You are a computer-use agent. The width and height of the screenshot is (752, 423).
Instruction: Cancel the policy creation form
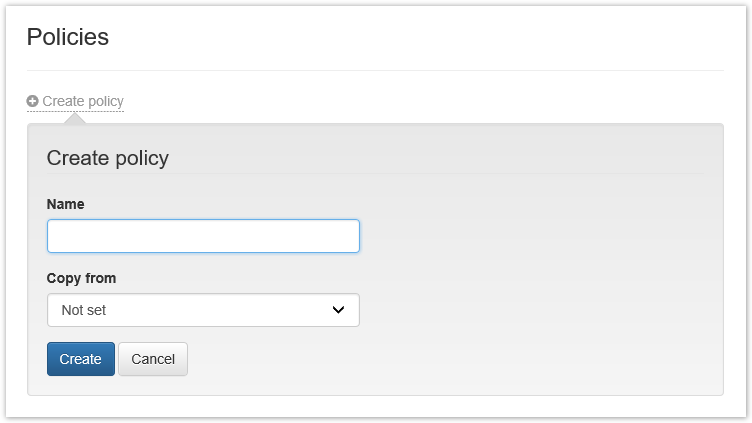[x=153, y=359]
